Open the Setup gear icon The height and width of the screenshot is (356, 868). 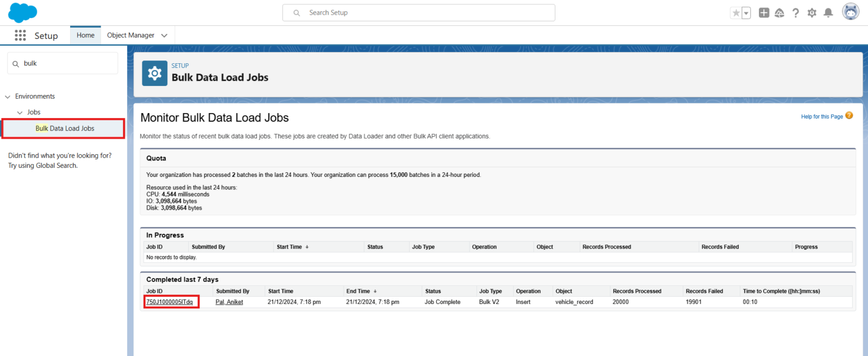click(811, 12)
